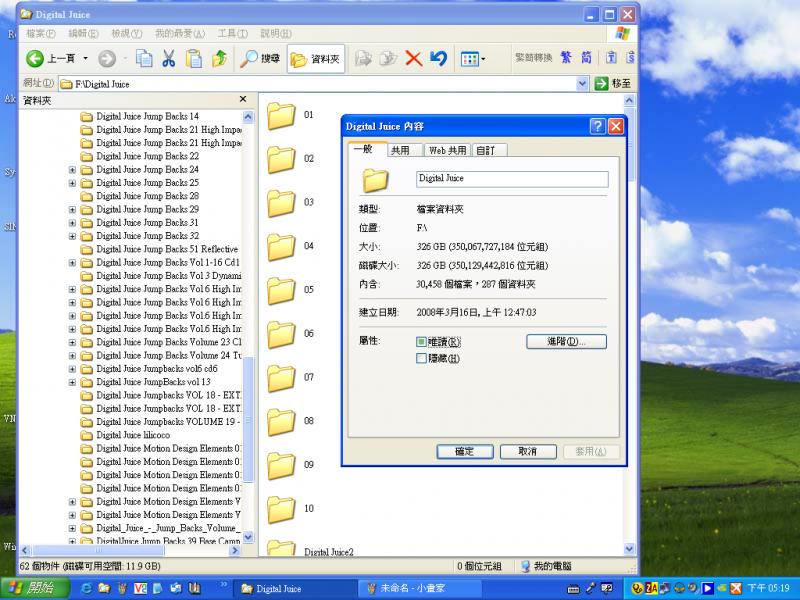Screen dimensions: 800x600
Task: Open the 工具 menu
Action: [233, 33]
